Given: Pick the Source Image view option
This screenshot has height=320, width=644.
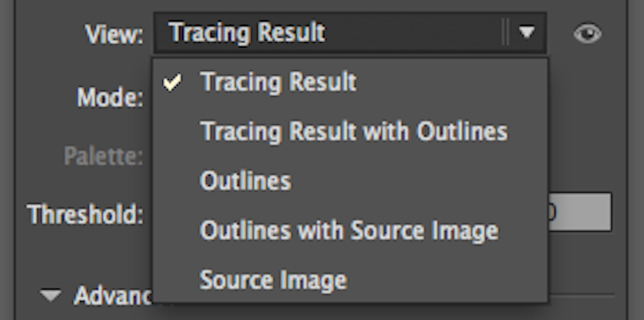Looking at the screenshot, I should pyautogui.click(x=273, y=281).
